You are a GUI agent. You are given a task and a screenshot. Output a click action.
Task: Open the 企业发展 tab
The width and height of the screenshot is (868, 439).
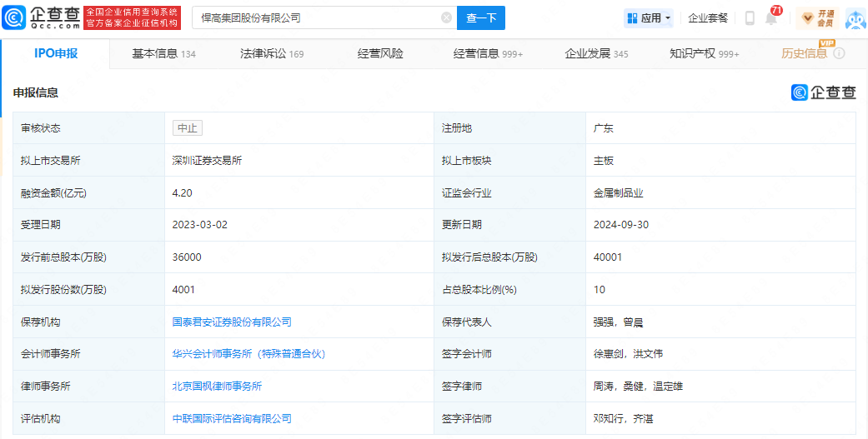coord(596,53)
